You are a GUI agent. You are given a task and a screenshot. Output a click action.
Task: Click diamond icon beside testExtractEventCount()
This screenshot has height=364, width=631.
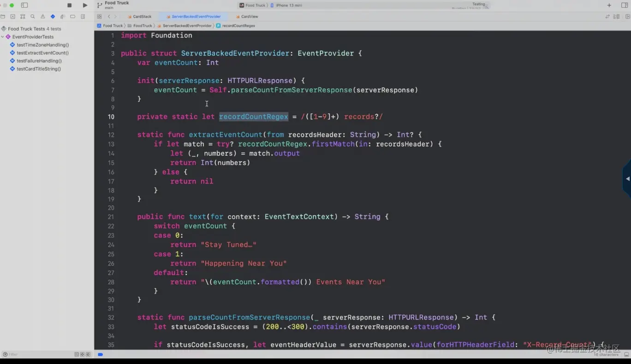pos(12,53)
